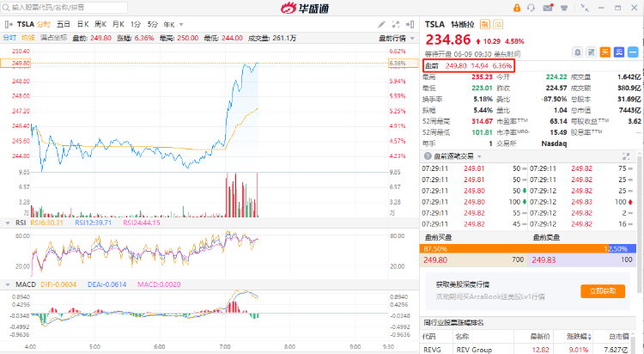644x354 pixels.
Task: Click the orange 87.50% buy ratio bar
Action: click(514, 249)
